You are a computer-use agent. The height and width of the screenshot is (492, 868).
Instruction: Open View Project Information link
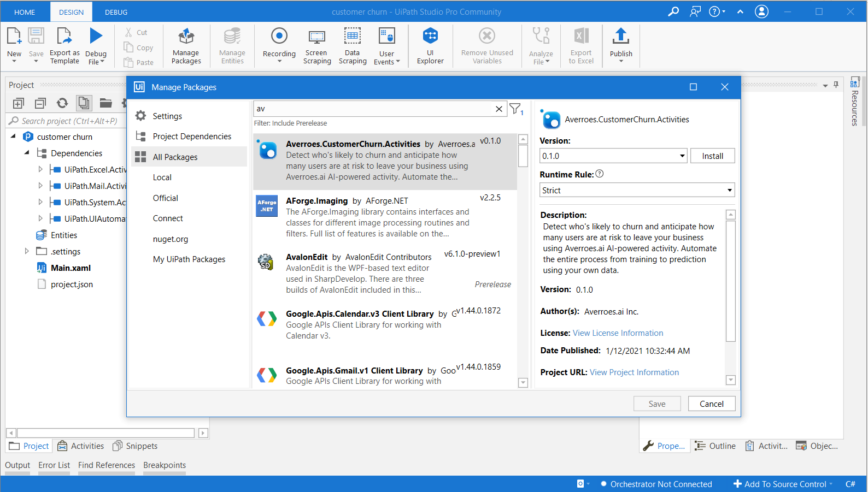[x=634, y=372]
